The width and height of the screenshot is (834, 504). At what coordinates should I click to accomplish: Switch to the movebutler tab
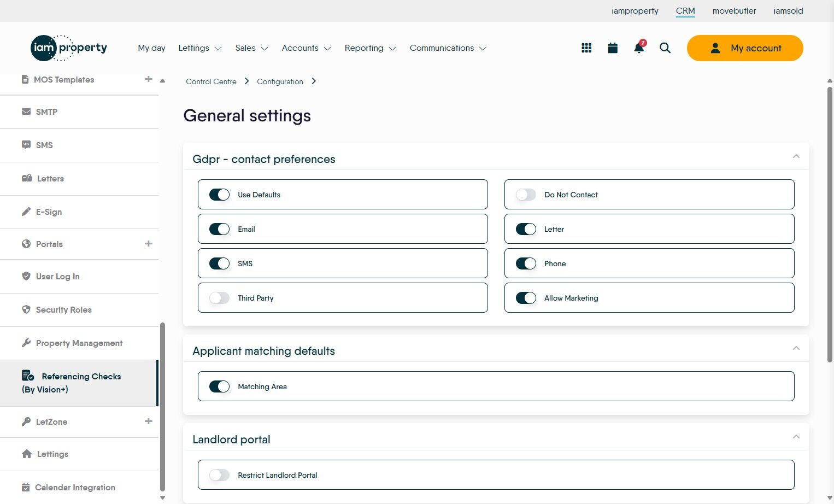click(734, 11)
